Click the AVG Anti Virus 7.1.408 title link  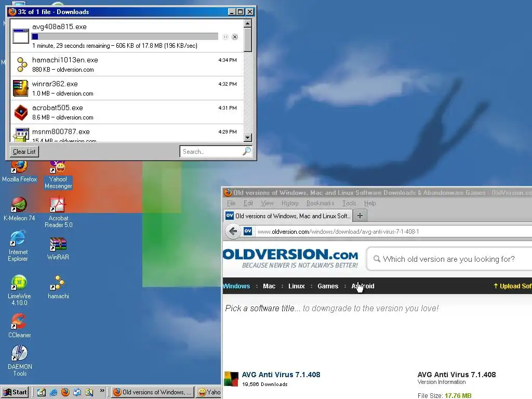(281, 375)
